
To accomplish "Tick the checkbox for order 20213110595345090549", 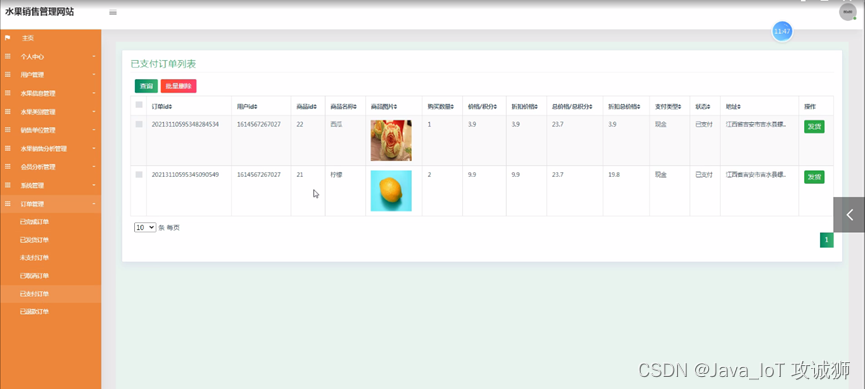I will [139, 174].
